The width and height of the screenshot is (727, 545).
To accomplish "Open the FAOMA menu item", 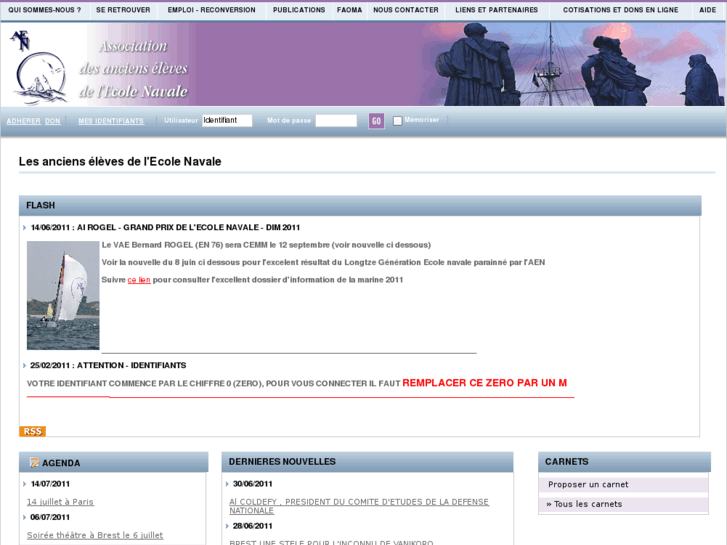I will click(350, 10).
